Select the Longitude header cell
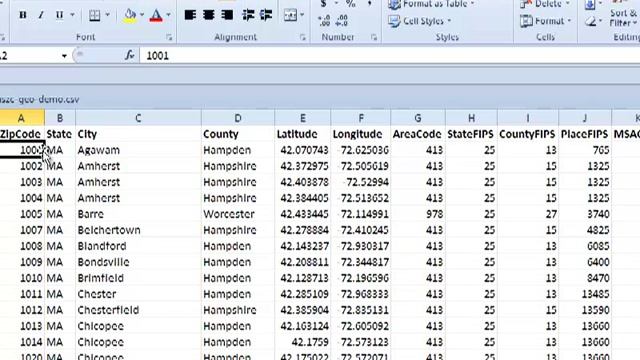 (x=360, y=134)
